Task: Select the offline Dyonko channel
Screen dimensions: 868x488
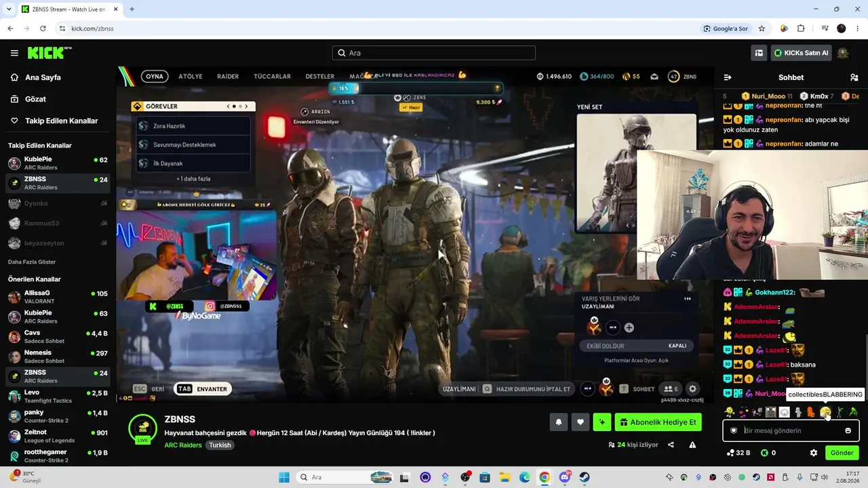Action: 58,203
